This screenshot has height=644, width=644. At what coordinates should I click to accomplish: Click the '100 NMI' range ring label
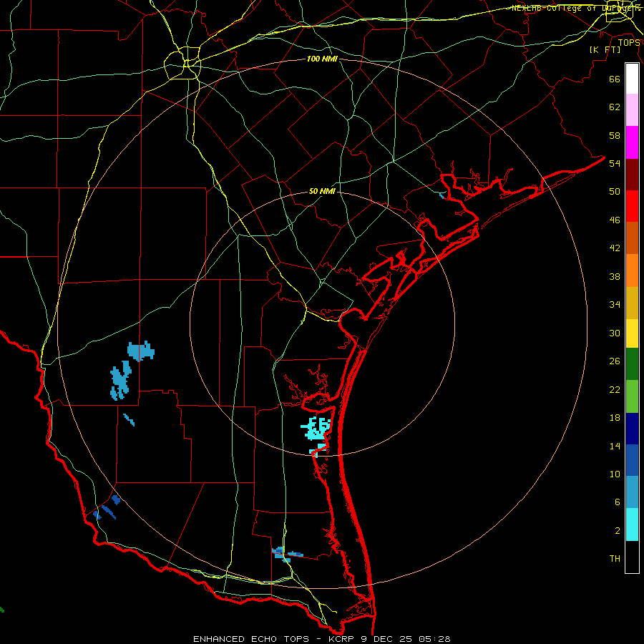coord(322,59)
